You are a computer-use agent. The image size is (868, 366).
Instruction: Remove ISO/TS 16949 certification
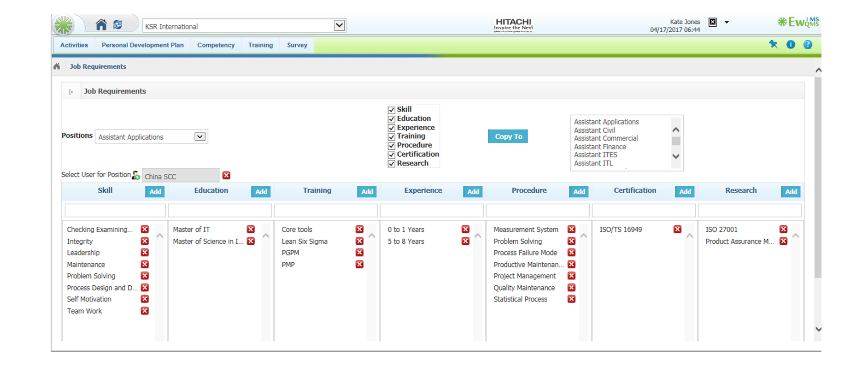[x=677, y=229]
